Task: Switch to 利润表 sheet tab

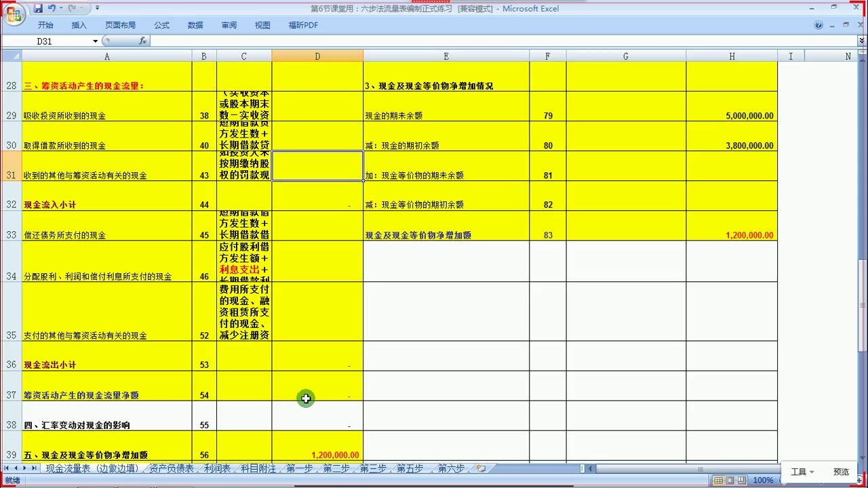Action: [218, 468]
